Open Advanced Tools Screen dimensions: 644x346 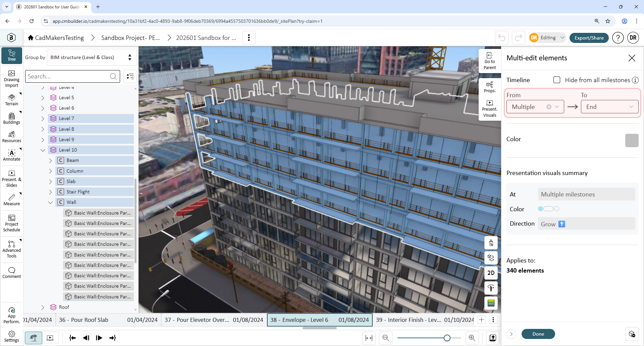click(x=12, y=249)
